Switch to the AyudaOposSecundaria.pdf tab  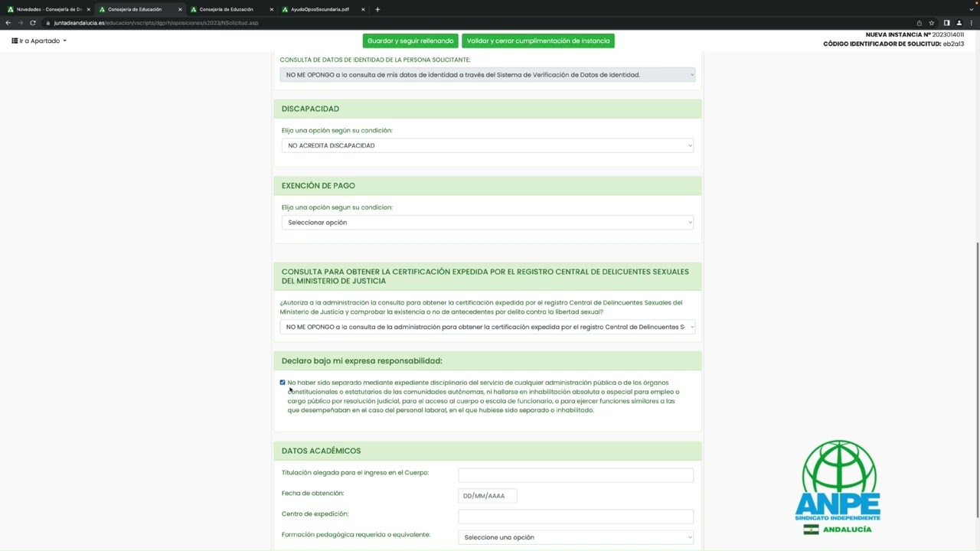pyautogui.click(x=322, y=9)
